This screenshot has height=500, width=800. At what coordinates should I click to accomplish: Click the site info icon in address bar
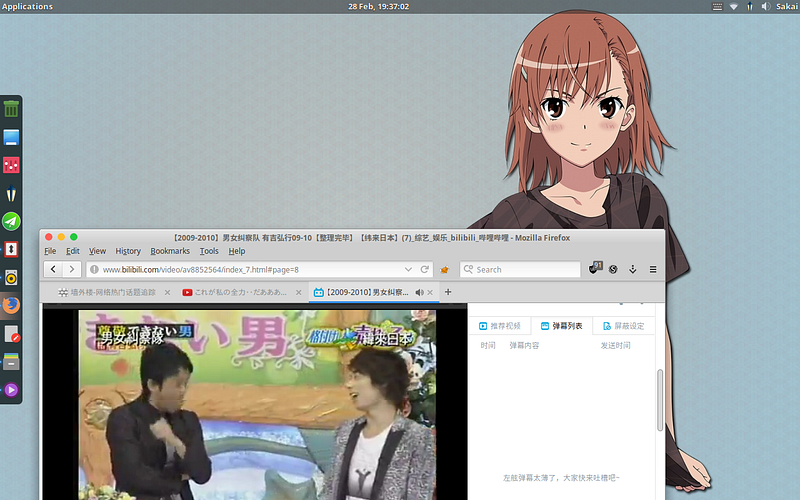pos(94,269)
